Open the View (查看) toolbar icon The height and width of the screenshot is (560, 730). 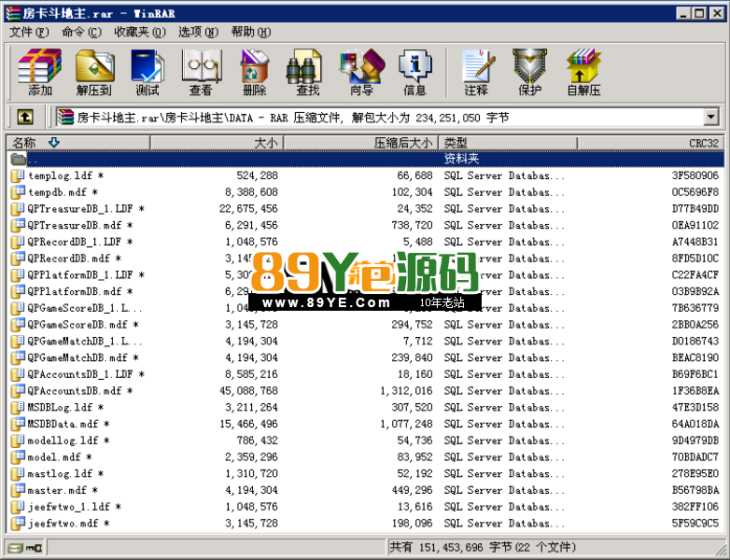(x=201, y=72)
